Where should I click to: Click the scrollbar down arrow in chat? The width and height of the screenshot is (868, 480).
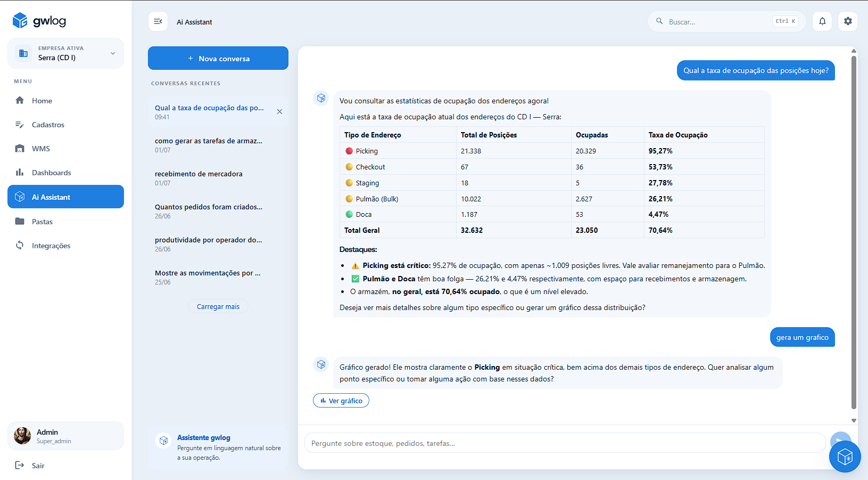tap(854, 420)
